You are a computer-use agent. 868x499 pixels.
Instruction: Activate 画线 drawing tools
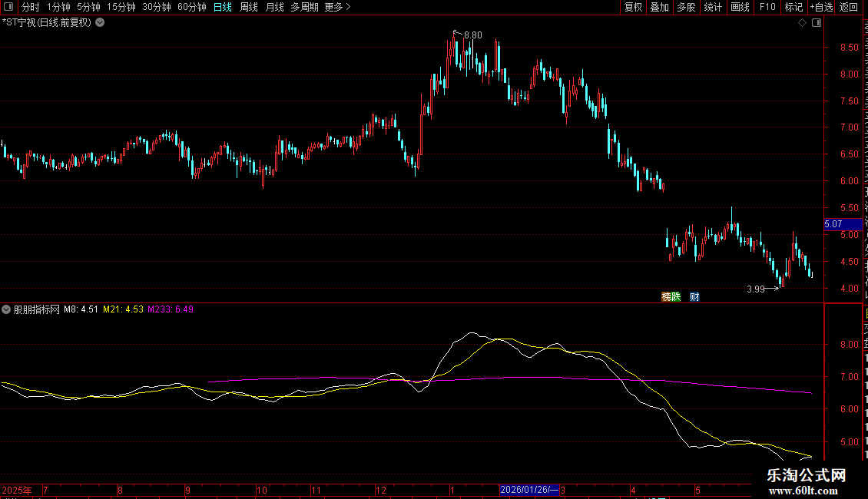(740, 7)
